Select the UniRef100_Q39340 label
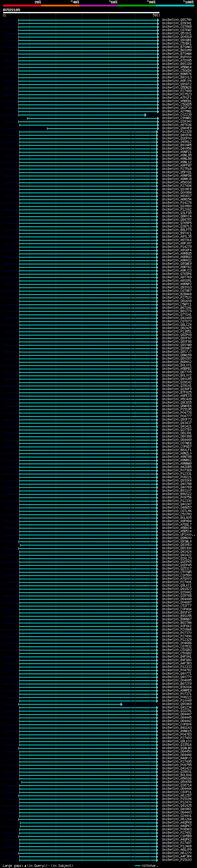The width and height of the screenshot is (197, 868). [x=177, y=121]
